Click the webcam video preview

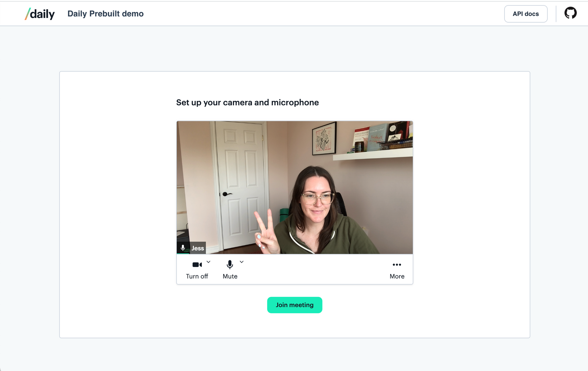coord(294,187)
